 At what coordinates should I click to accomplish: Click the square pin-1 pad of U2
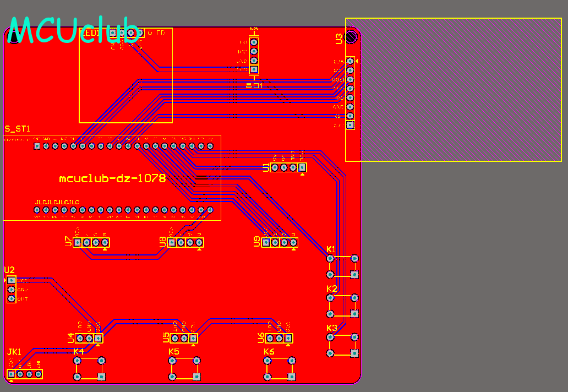pos(12,280)
